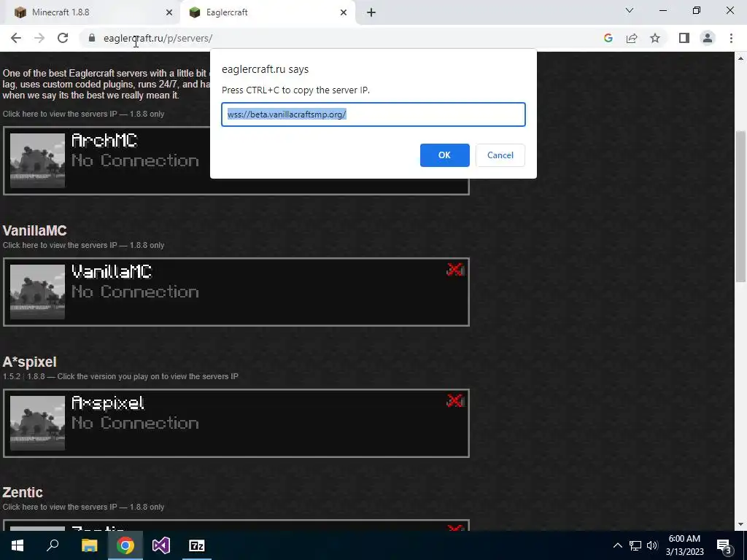Screen dimensions: 747x560
Task: Click the ArchMC server name in the card
Action: tap(104, 141)
